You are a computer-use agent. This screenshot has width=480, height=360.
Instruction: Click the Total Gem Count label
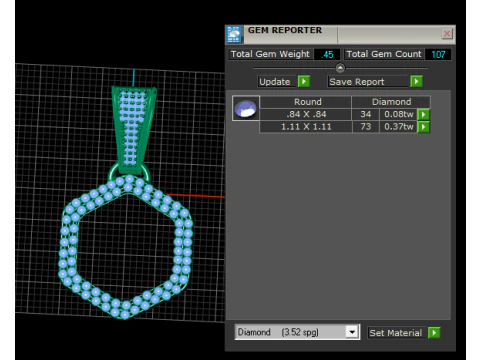[384, 54]
